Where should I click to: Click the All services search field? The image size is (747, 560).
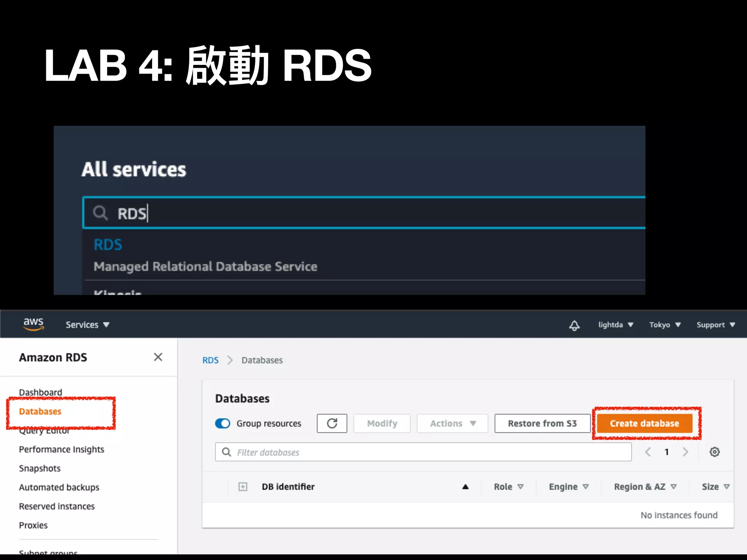click(x=364, y=213)
